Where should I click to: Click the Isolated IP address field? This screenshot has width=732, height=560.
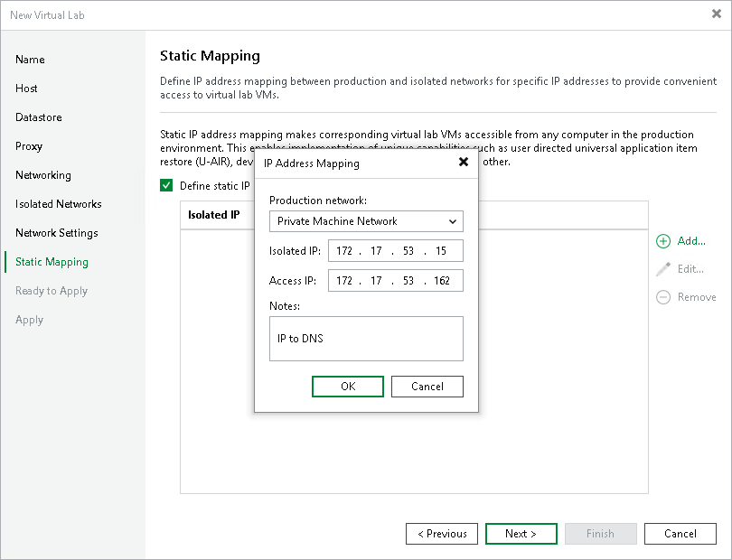tap(396, 251)
